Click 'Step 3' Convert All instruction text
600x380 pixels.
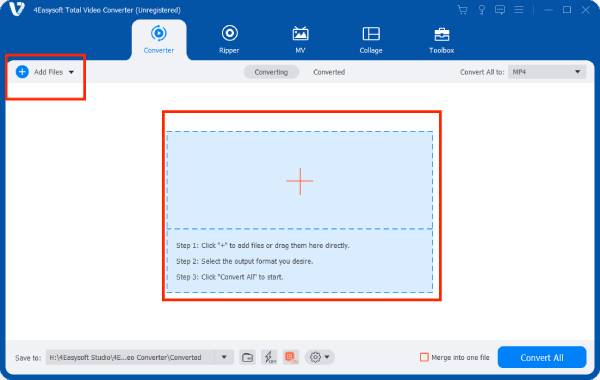point(230,277)
